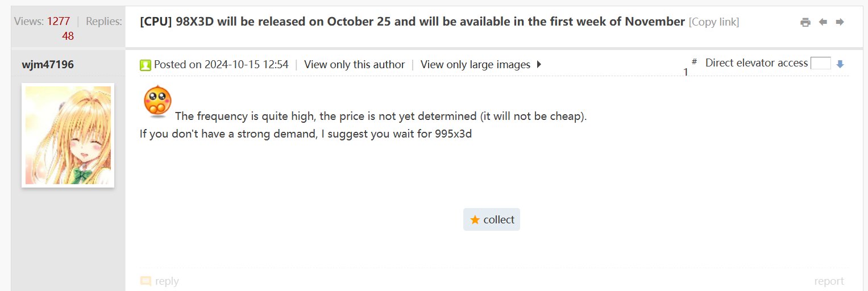The height and width of the screenshot is (291, 868).
Task: Expand the triangle next to View only large images
Action: (539, 64)
